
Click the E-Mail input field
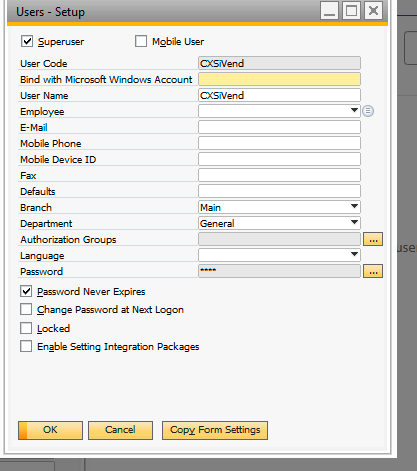[x=279, y=127]
